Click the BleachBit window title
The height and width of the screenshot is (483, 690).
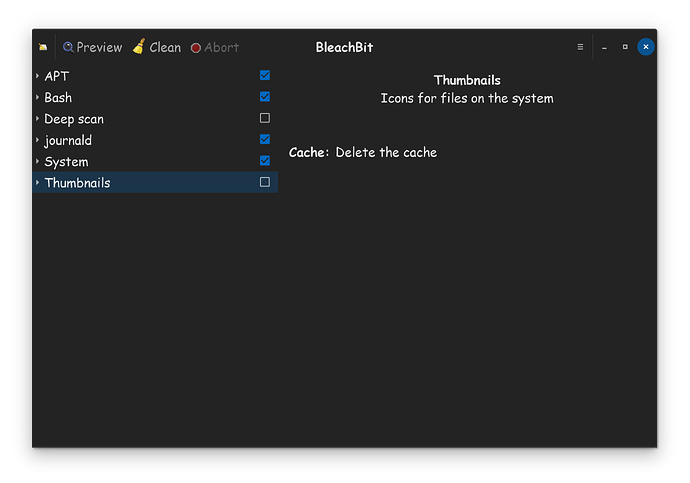(x=344, y=47)
